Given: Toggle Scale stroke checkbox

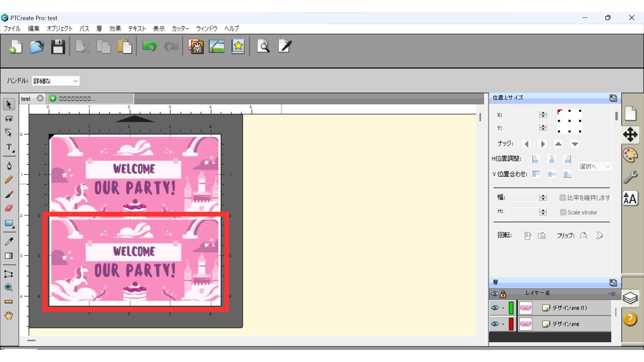Looking at the screenshot, I should (x=563, y=212).
